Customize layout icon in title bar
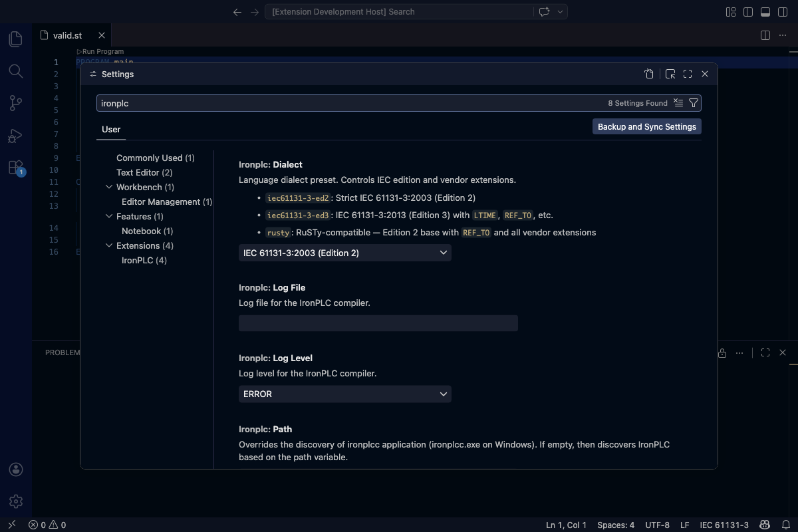Screen dimensions: 798x532 point(731,12)
